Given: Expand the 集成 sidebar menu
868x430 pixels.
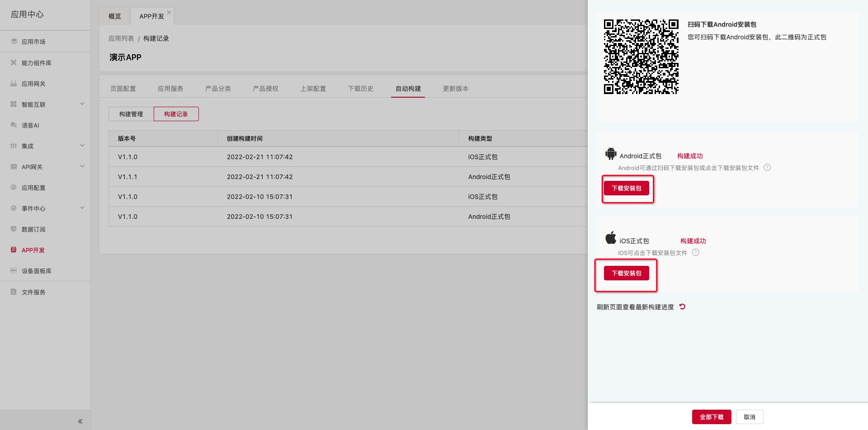Looking at the screenshot, I should pyautogui.click(x=82, y=146).
